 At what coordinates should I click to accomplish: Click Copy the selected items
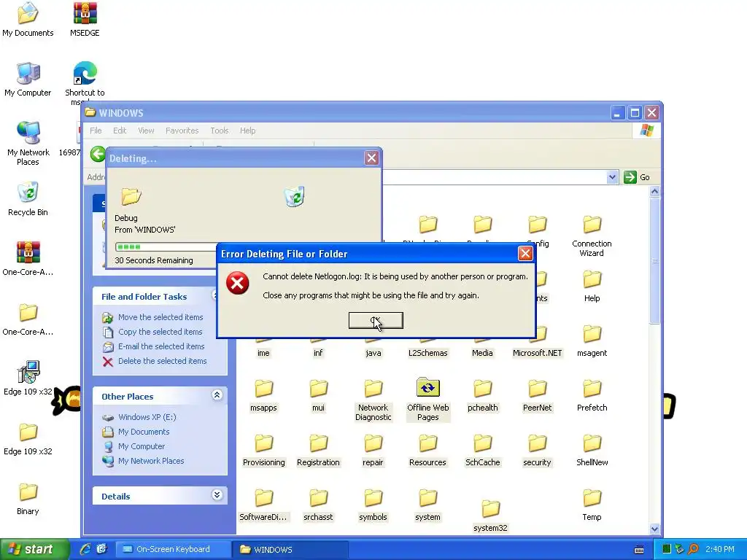point(160,332)
